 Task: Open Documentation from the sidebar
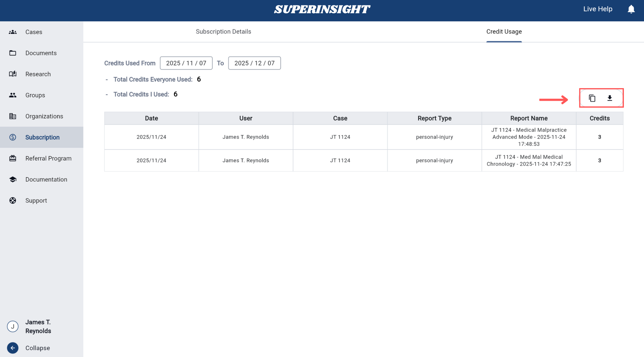coord(46,179)
